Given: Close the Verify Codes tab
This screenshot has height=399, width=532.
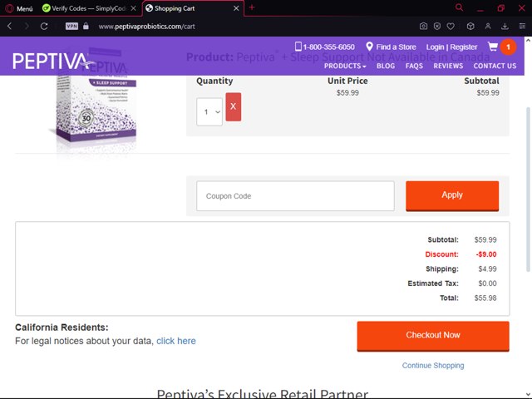Looking at the screenshot, I should pos(134,8).
